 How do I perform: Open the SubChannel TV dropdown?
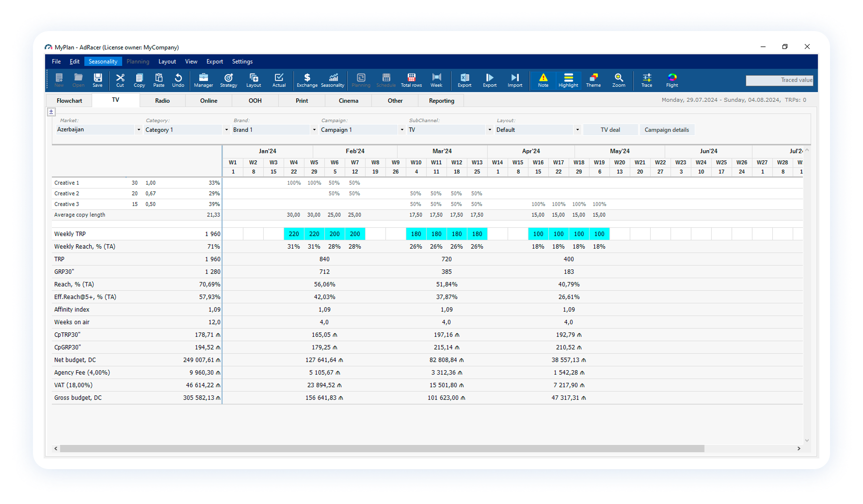[490, 130]
